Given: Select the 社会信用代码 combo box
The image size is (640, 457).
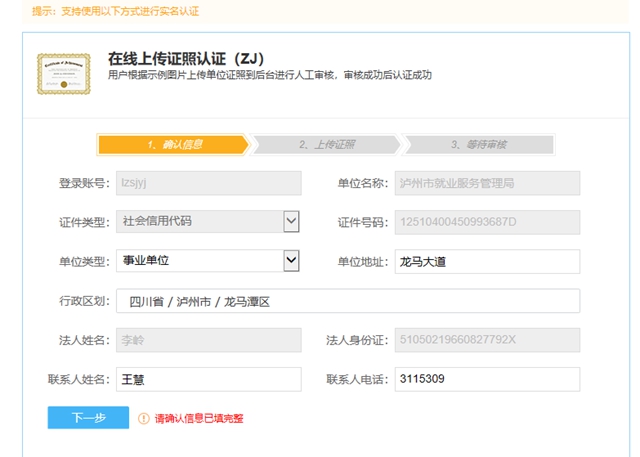Looking at the screenshot, I should [x=208, y=222].
